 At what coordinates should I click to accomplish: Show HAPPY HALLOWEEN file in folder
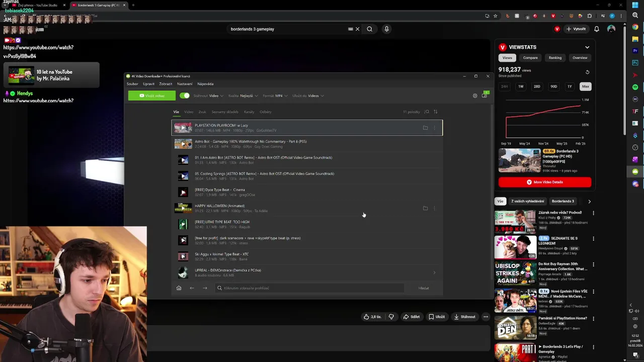[425, 208]
